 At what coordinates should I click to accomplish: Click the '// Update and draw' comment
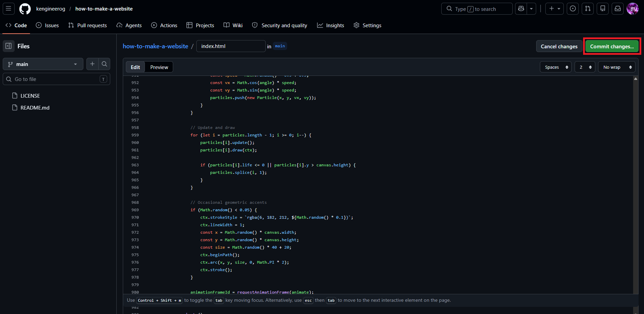click(x=213, y=128)
